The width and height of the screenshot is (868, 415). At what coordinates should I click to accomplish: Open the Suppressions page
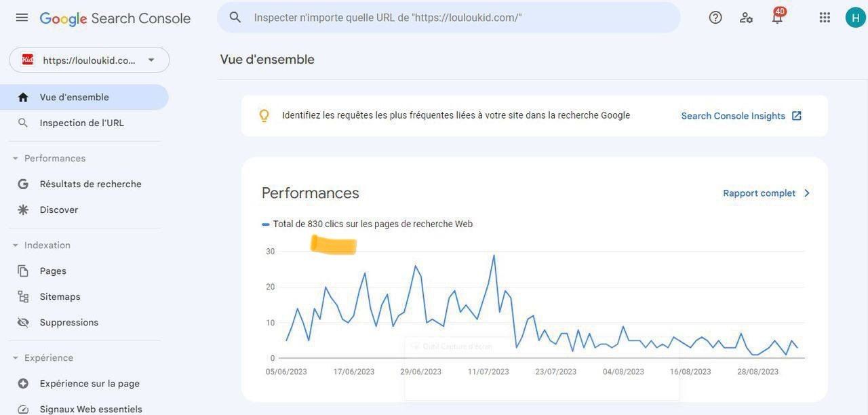point(68,323)
